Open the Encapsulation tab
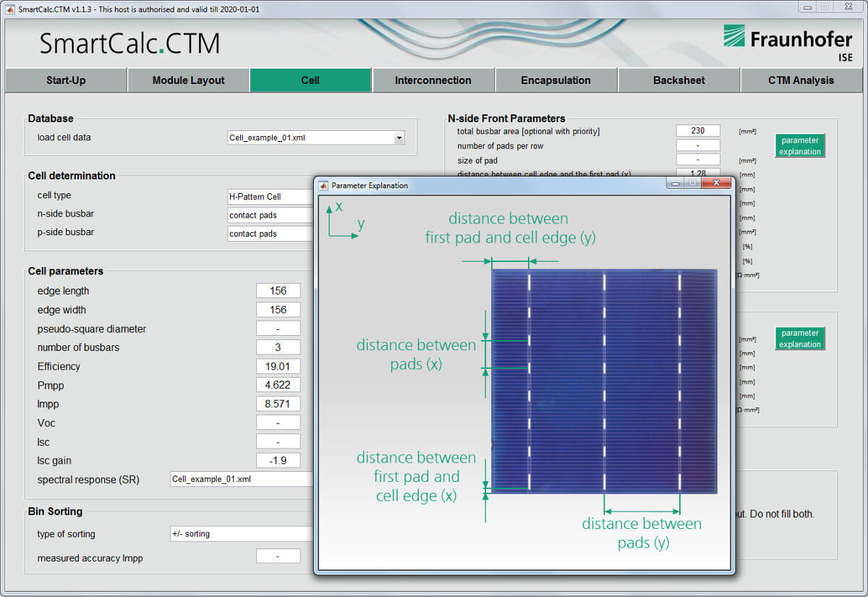The image size is (868, 597). (556, 80)
